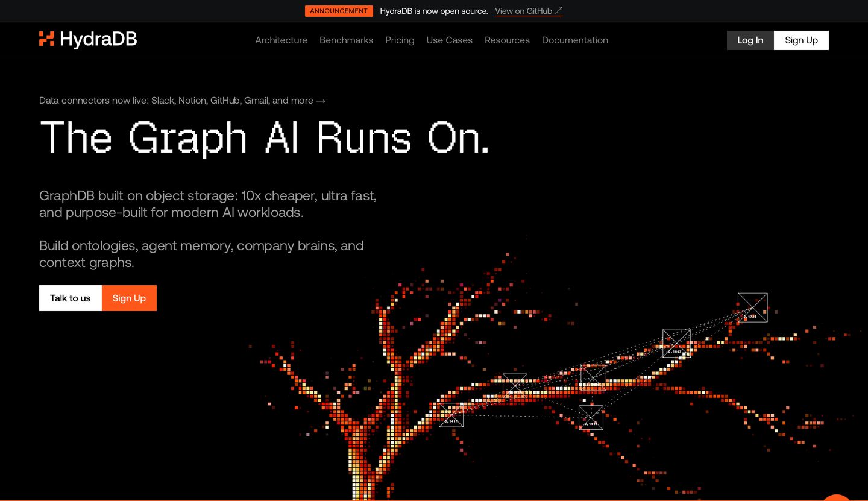Click the Log In button

[x=750, y=40]
